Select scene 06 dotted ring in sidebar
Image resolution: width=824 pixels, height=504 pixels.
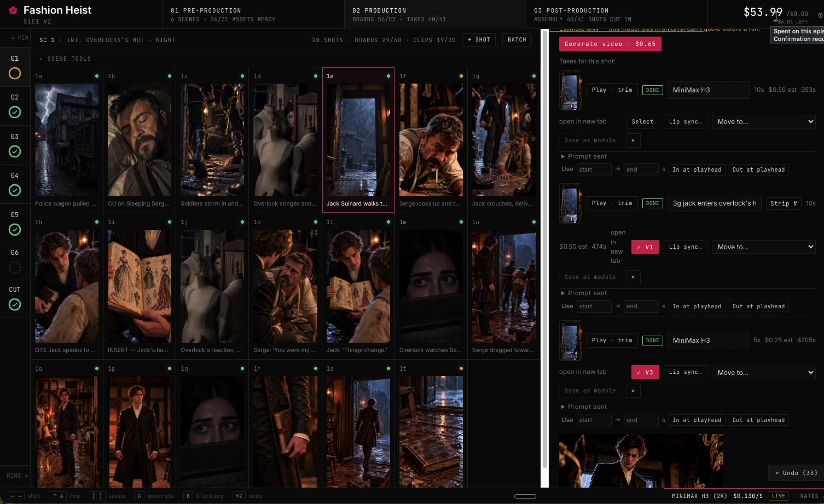click(15, 267)
